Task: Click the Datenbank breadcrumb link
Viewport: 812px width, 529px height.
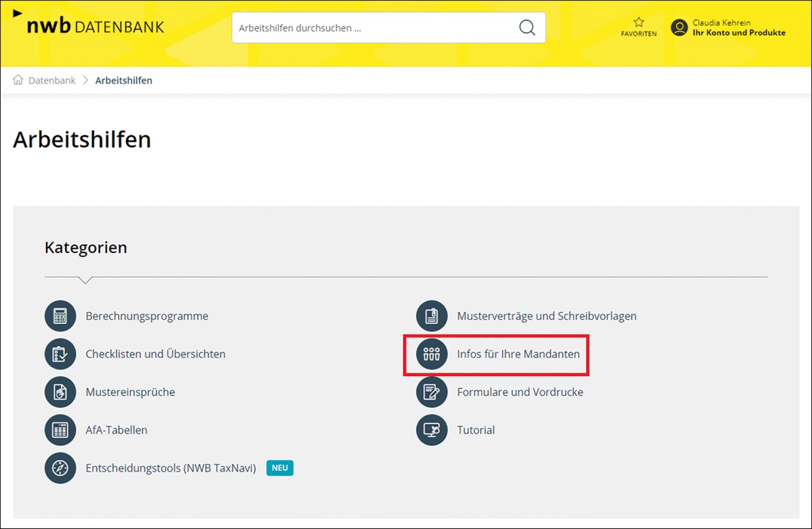Action: pos(52,80)
